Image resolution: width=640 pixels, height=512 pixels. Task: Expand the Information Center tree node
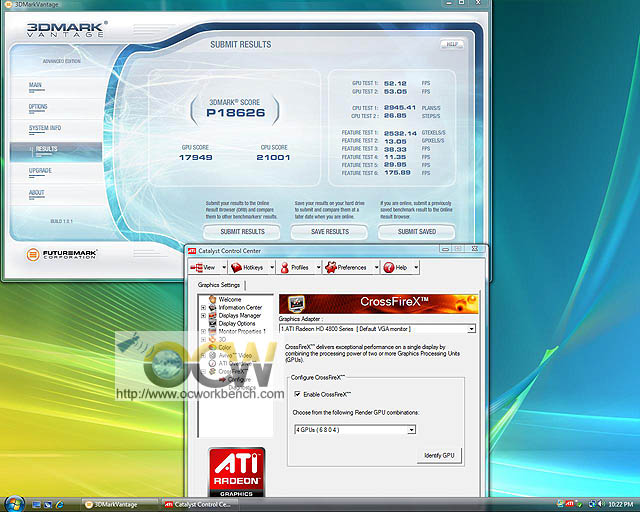click(x=203, y=307)
